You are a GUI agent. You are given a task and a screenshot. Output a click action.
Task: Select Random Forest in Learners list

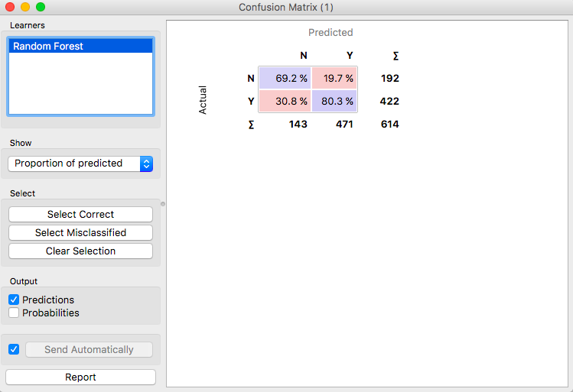pyautogui.click(x=80, y=47)
